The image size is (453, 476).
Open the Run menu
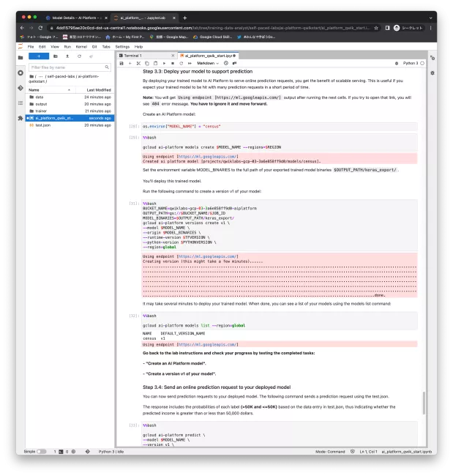click(67, 47)
